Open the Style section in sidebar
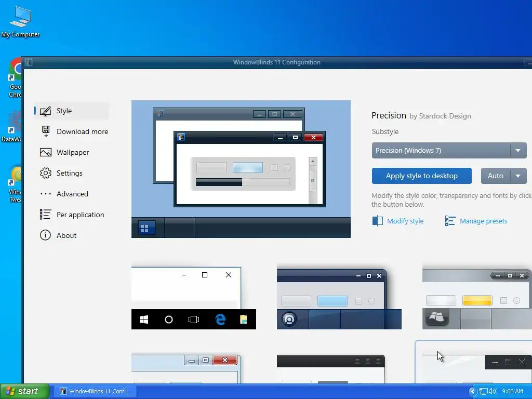Screen dimensions: 532x399 click(71, 111)
